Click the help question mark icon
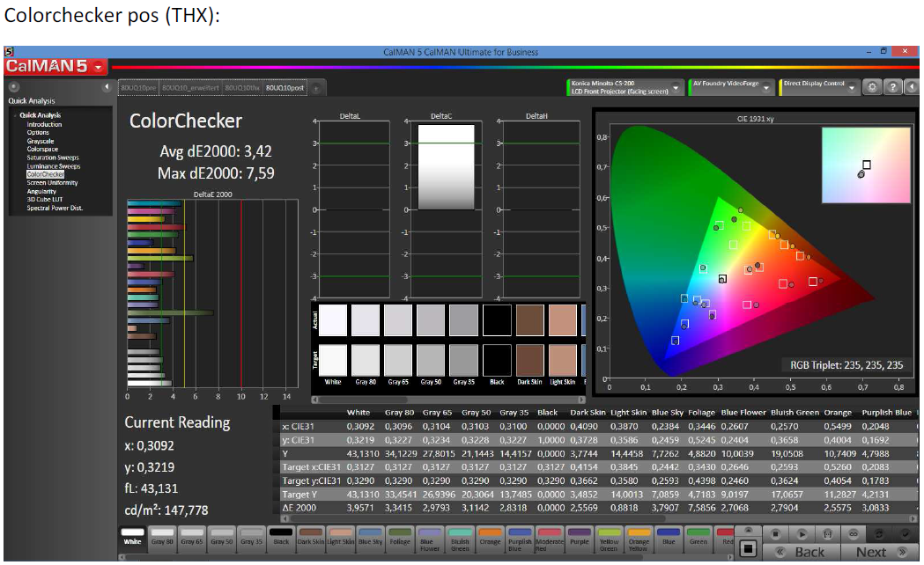924x565 pixels. (x=892, y=87)
